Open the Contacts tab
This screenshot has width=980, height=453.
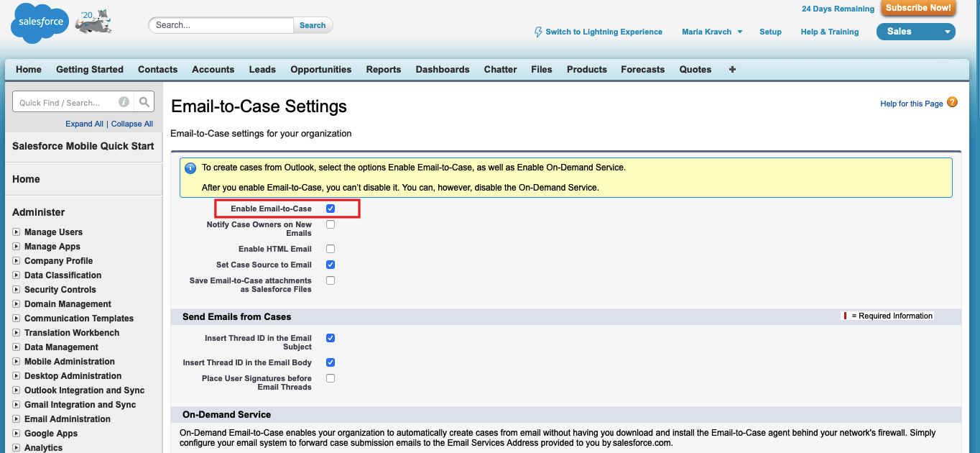click(157, 70)
